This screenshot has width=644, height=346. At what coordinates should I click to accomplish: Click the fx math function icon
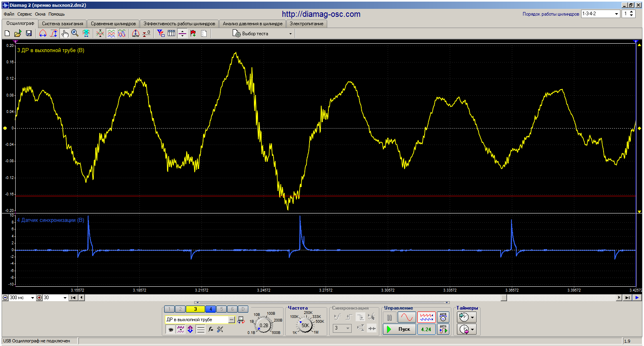[x=211, y=330]
